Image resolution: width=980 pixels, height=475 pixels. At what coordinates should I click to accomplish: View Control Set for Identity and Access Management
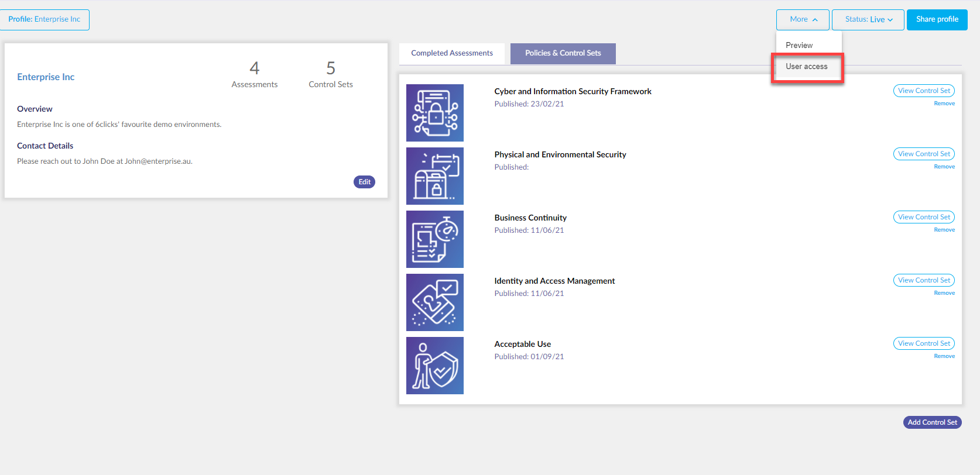click(924, 280)
